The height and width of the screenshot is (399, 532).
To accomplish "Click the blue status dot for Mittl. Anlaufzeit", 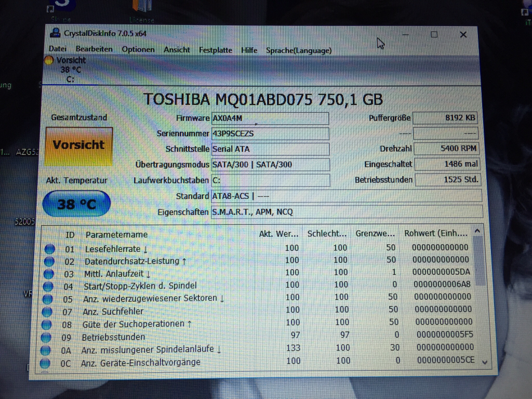I will pos(48,274).
